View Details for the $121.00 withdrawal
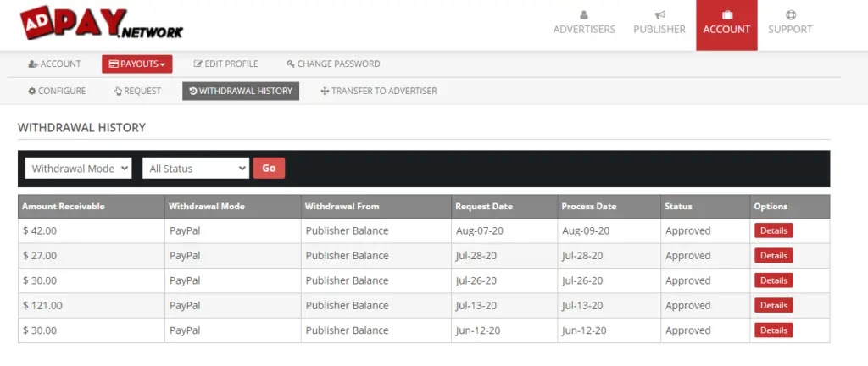Image resolution: width=868 pixels, height=366 pixels. (x=773, y=305)
